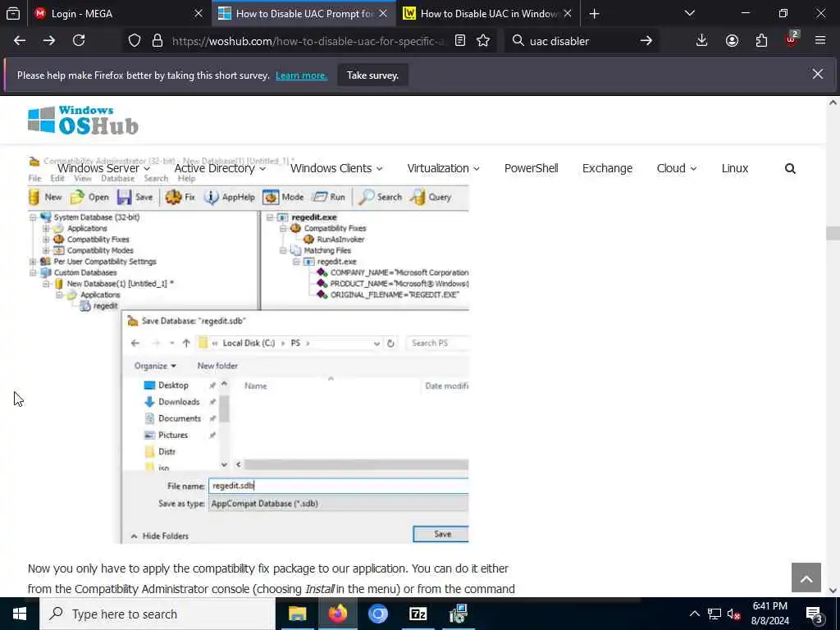Screen dimensions: 840x630
Task: Open Firefox View button
Action: (13, 14)
